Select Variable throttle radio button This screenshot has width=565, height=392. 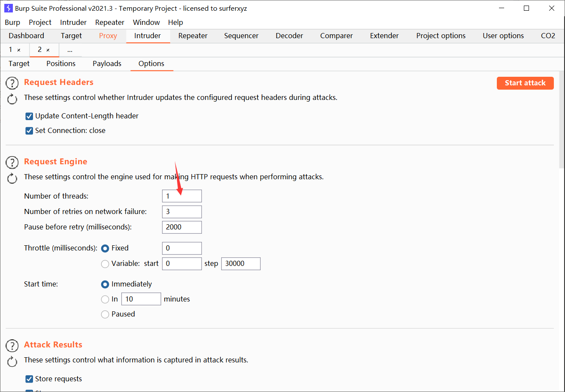(x=105, y=264)
